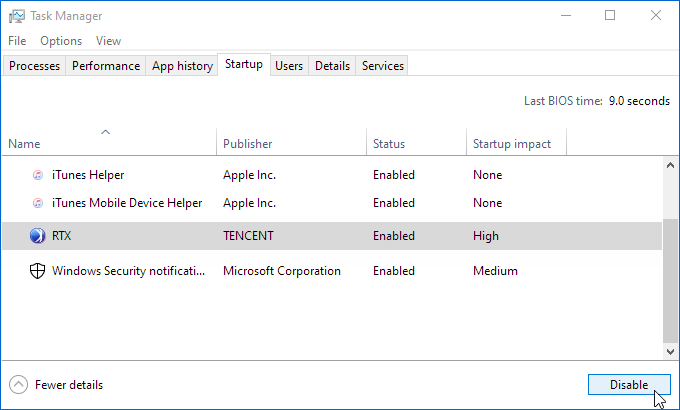Viewport: 680px width, 410px height.
Task: Click Enabled status in Windows Security row
Action: pyautogui.click(x=394, y=271)
